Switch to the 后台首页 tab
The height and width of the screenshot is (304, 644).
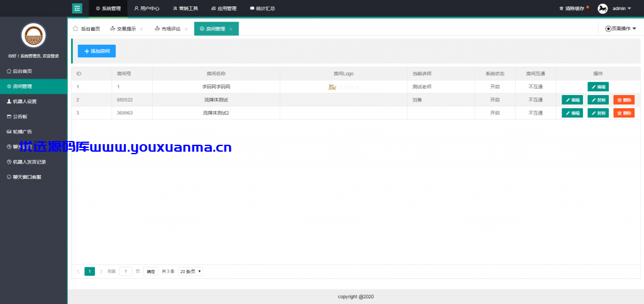click(86, 29)
